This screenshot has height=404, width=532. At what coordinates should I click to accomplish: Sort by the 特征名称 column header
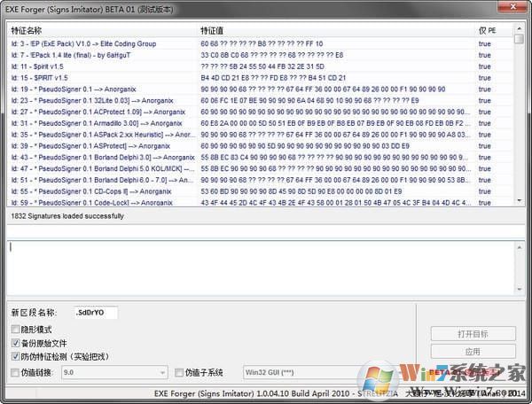click(103, 30)
